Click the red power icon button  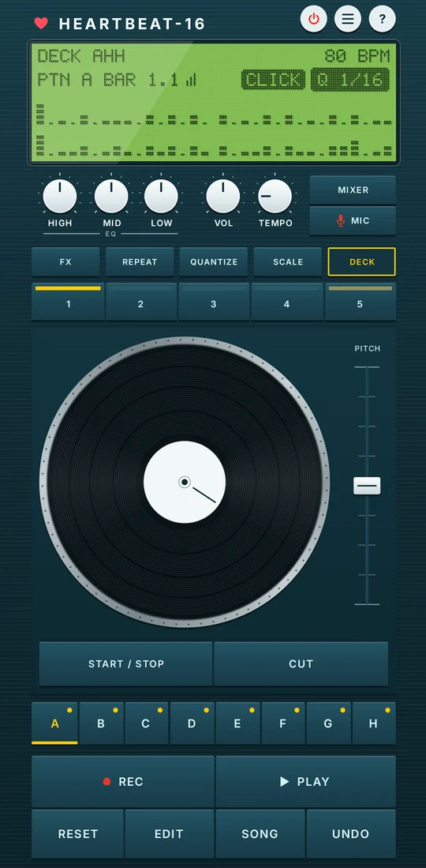314,20
